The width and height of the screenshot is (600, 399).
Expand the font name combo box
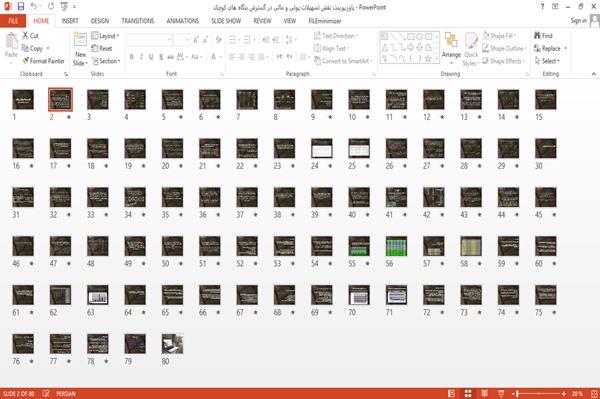169,40
